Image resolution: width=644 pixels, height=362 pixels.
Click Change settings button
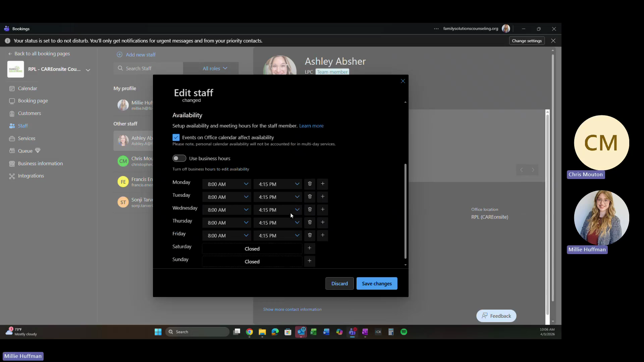(527, 41)
